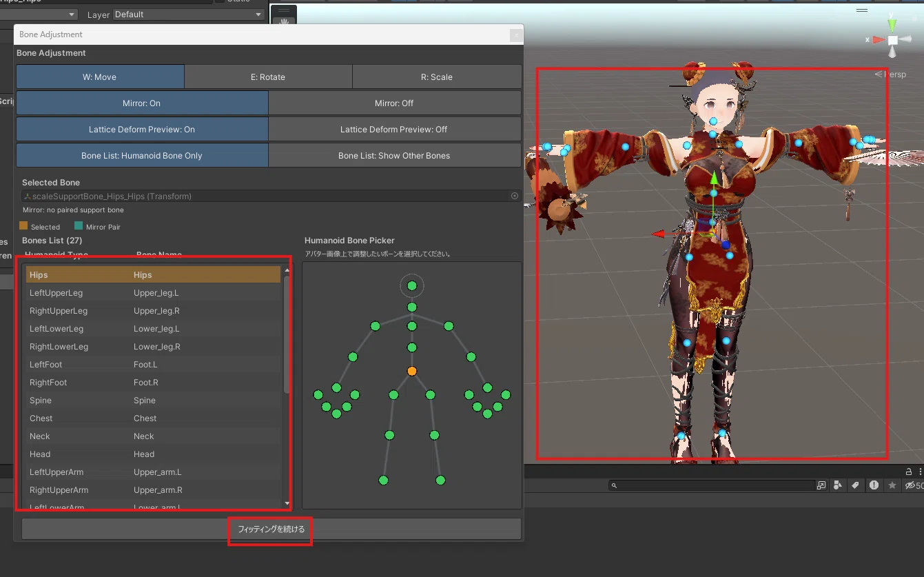Switch to E: Rotate mode
Image resolution: width=924 pixels, height=577 pixels.
(268, 77)
